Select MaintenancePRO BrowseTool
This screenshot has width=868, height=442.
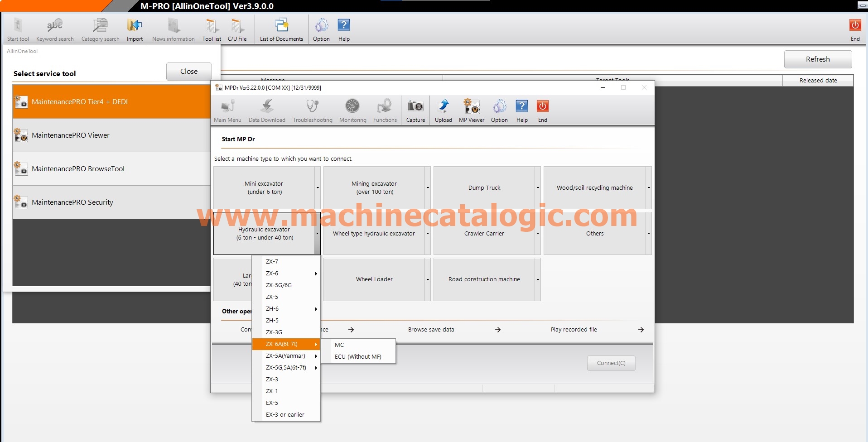point(112,169)
